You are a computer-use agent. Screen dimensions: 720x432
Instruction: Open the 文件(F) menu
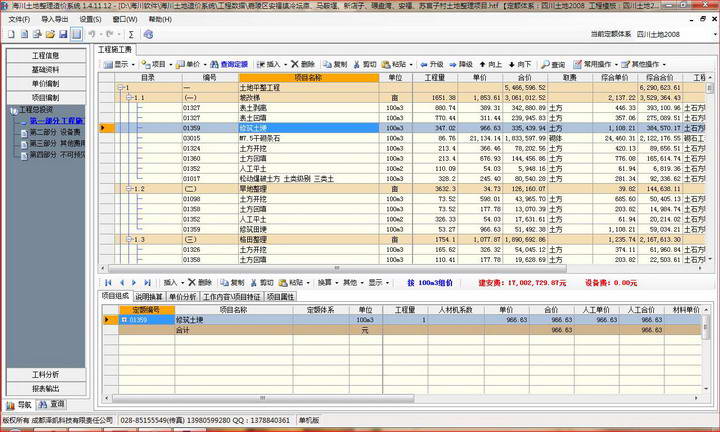19,20
